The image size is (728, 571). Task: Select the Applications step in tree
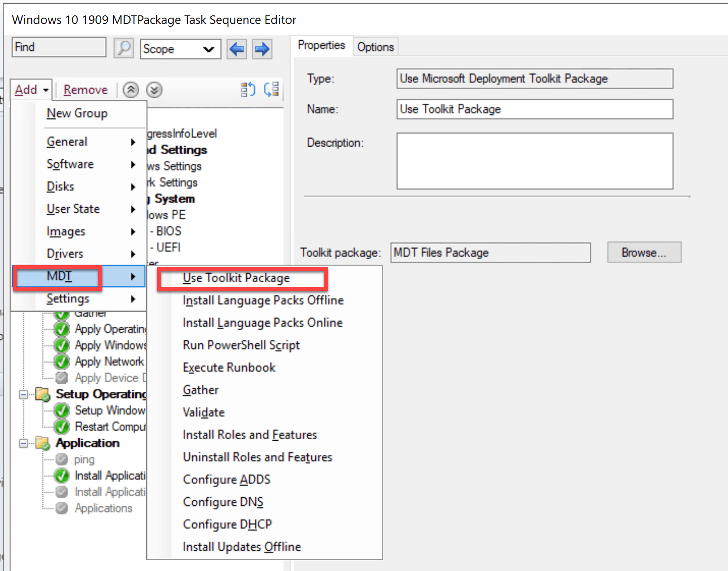pos(104,508)
